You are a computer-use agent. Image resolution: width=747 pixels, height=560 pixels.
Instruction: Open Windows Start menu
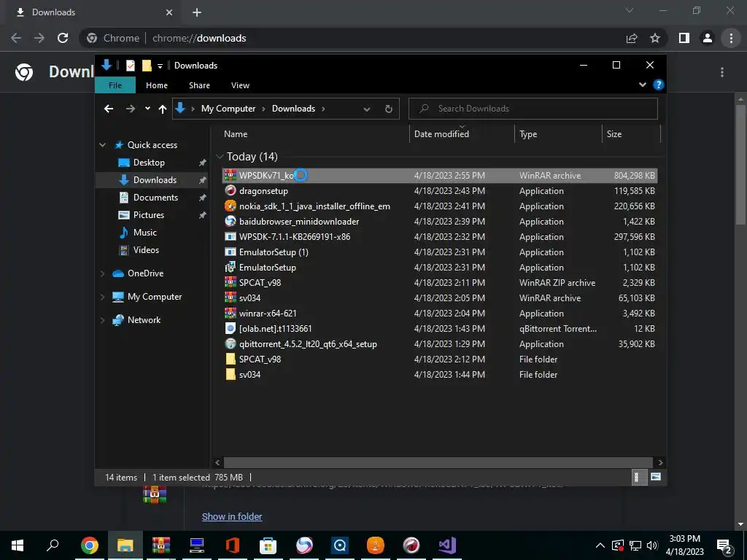(18, 545)
